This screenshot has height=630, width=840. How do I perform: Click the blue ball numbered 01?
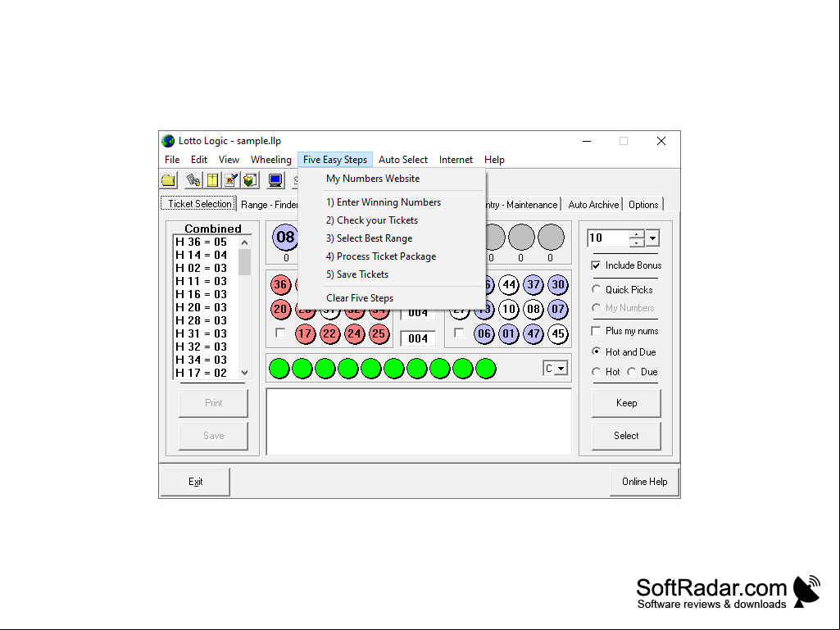click(x=509, y=333)
